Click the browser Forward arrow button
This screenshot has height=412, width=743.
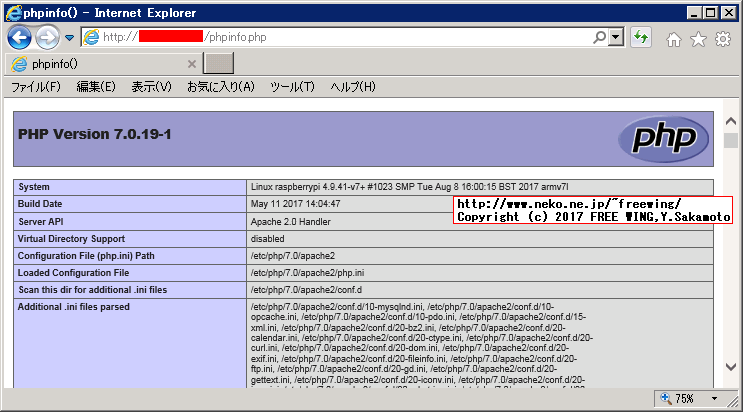click(x=47, y=38)
